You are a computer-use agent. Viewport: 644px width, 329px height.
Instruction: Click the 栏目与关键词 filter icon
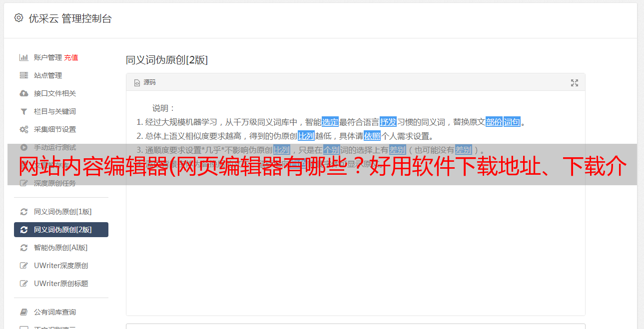point(23,111)
